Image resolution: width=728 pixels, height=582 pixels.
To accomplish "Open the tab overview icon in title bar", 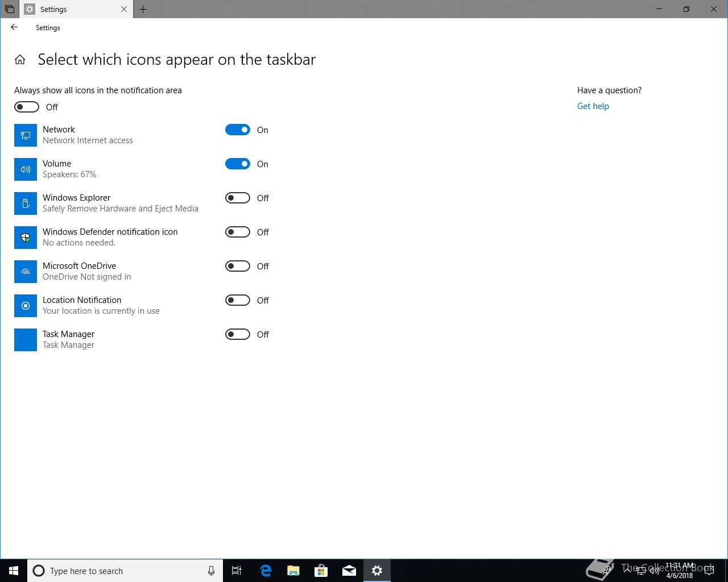I will pos(9,9).
